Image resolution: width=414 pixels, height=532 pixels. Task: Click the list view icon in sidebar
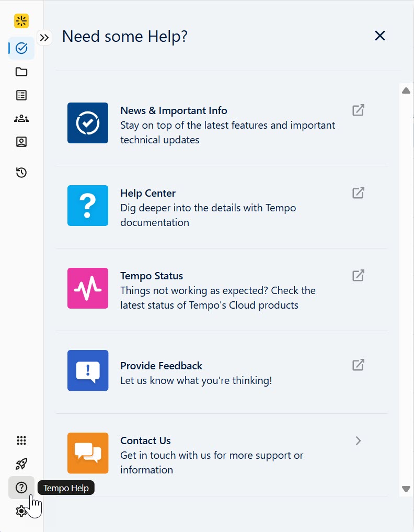pos(21,95)
